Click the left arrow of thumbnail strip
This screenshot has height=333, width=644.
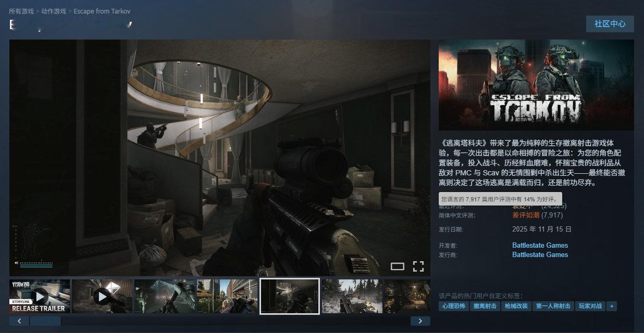click(19, 321)
